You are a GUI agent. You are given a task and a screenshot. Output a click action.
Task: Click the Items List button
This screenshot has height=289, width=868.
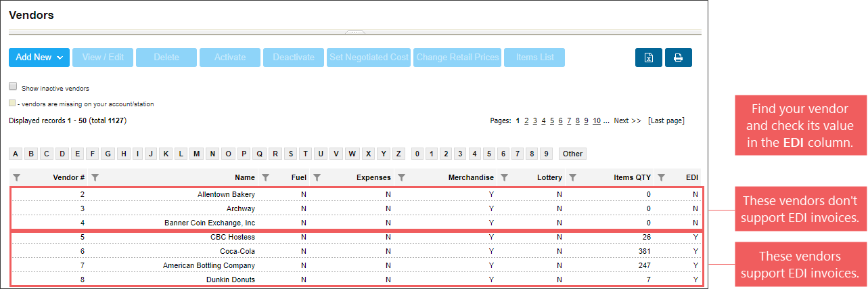(534, 58)
